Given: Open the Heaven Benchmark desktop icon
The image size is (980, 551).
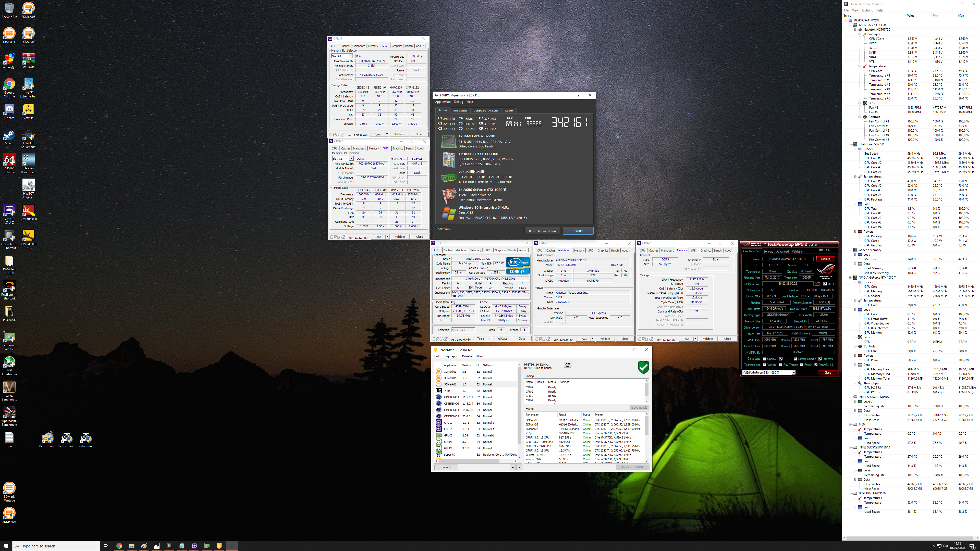Looking at the screenshot, I should tap(28, 164).
